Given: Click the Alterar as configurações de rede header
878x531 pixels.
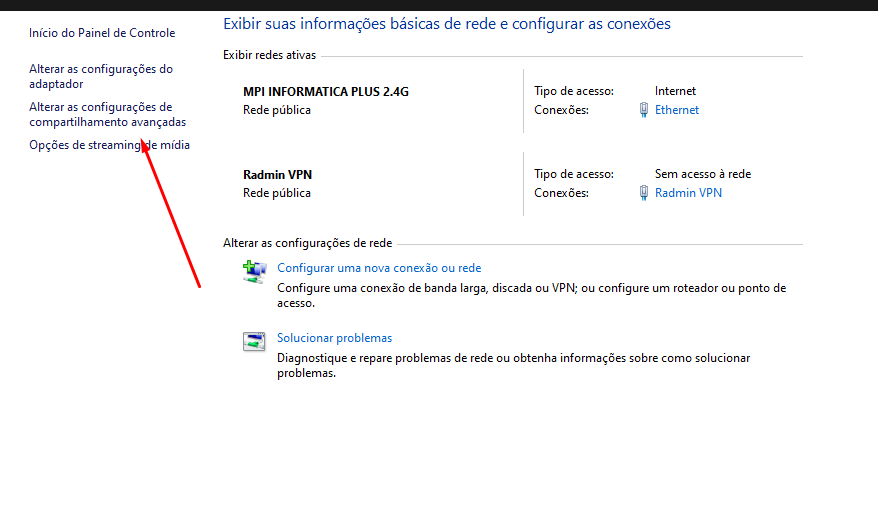Looking at the screenshot, I should [x=308, y=243].
